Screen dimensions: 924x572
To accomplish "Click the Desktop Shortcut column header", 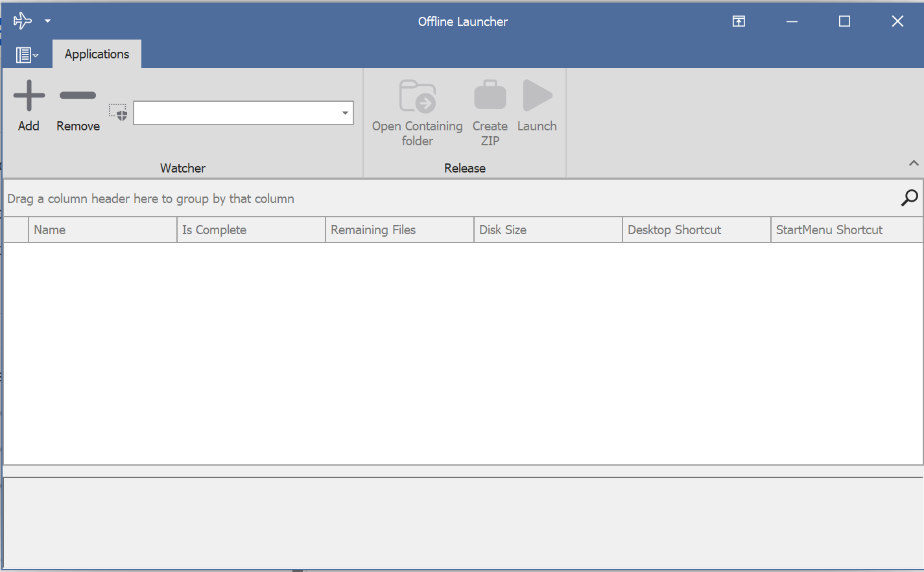I will [696, 230].
